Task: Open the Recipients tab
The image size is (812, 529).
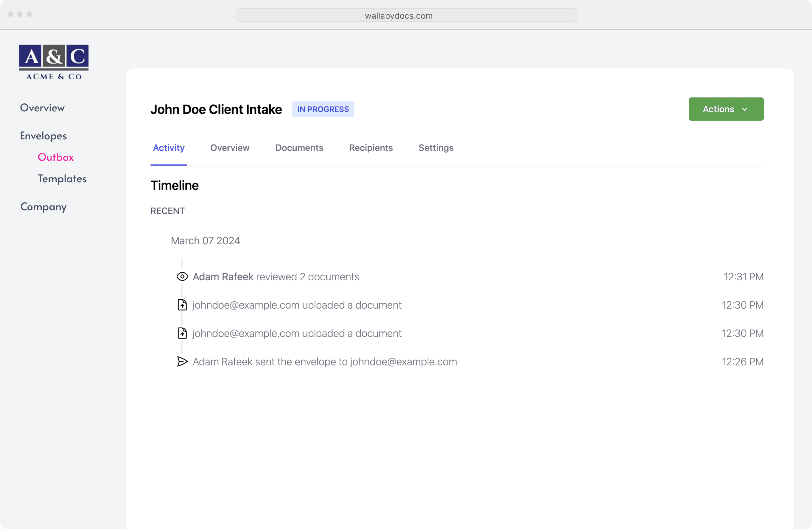Action: [x=371, y=148]
